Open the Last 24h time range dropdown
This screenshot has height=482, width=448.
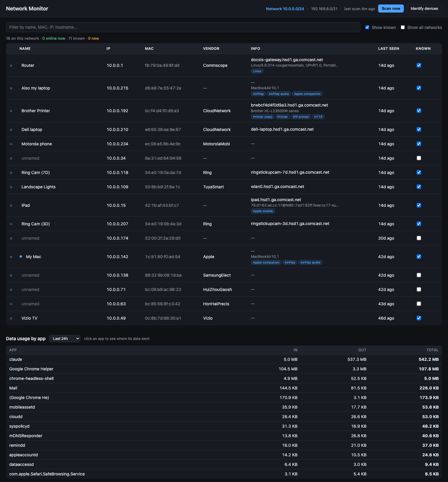[65, 338]
